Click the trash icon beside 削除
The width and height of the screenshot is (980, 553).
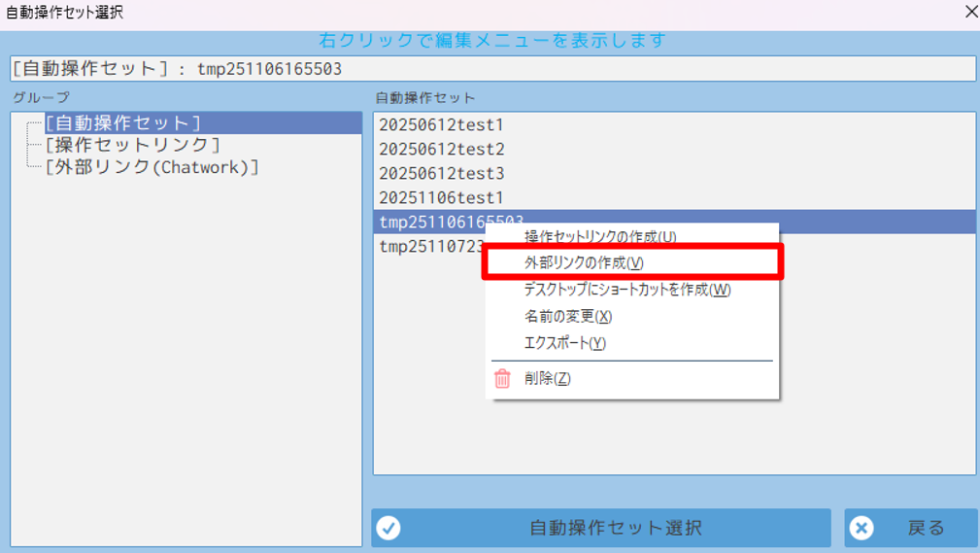502,379
